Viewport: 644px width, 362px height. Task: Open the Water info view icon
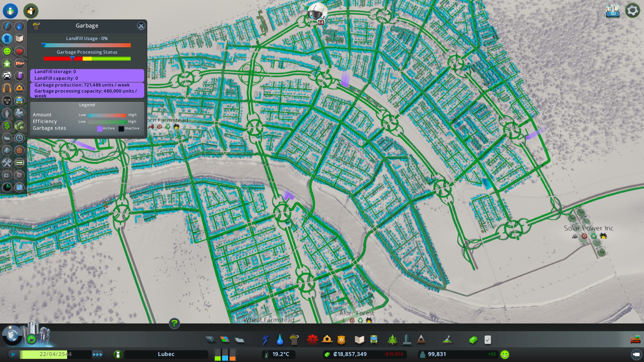pos(19,26)
